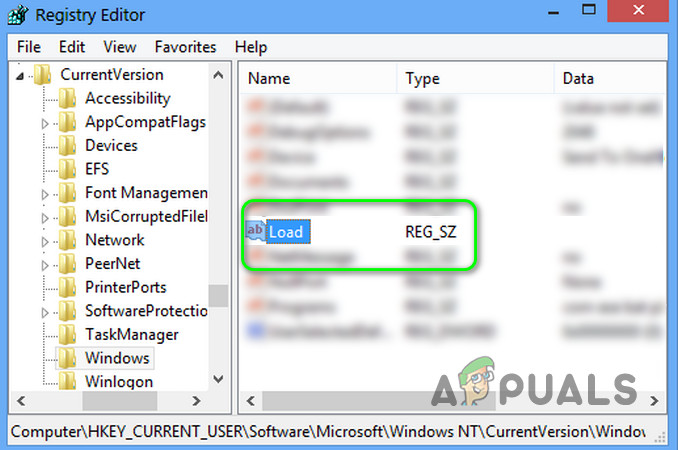678x450 pixels.
Task: Select the Accessibility key
Action: (128, 98)
